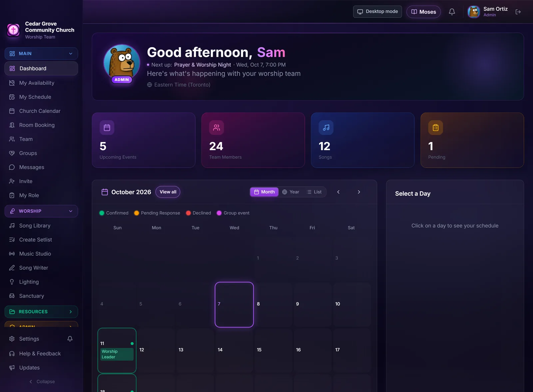Open My Schedule page

[x=41, y=97]
